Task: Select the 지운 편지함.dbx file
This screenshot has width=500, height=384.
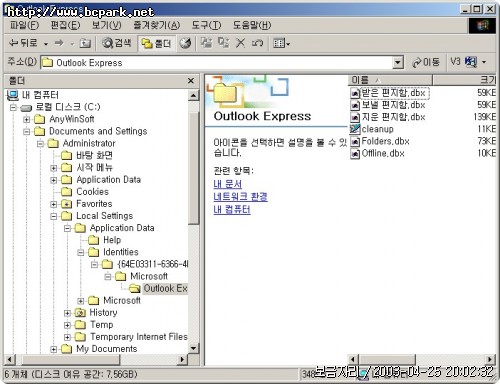Action: [x=393, y=117]
